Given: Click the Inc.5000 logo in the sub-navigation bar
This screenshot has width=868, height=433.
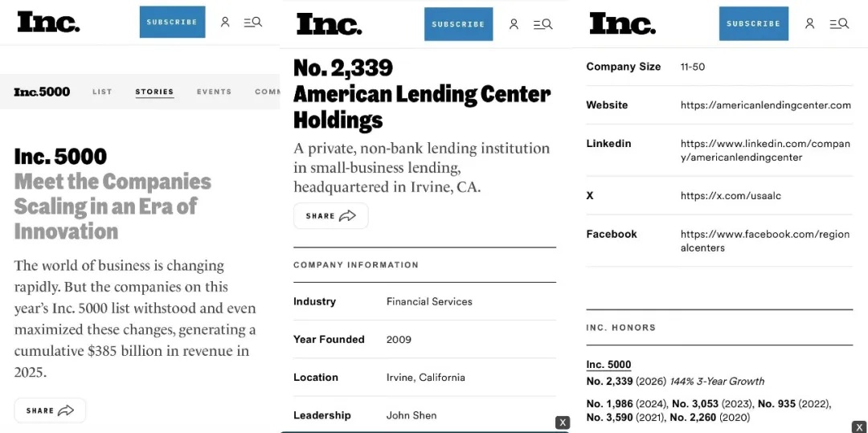Looking at the screenshot, I should click(x=42, y=92).
